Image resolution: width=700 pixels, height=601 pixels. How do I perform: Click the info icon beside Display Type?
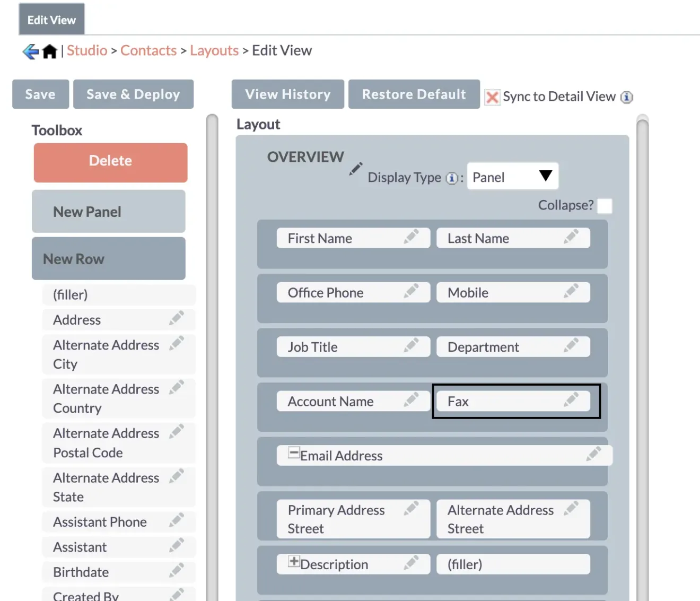click(452, 178)
